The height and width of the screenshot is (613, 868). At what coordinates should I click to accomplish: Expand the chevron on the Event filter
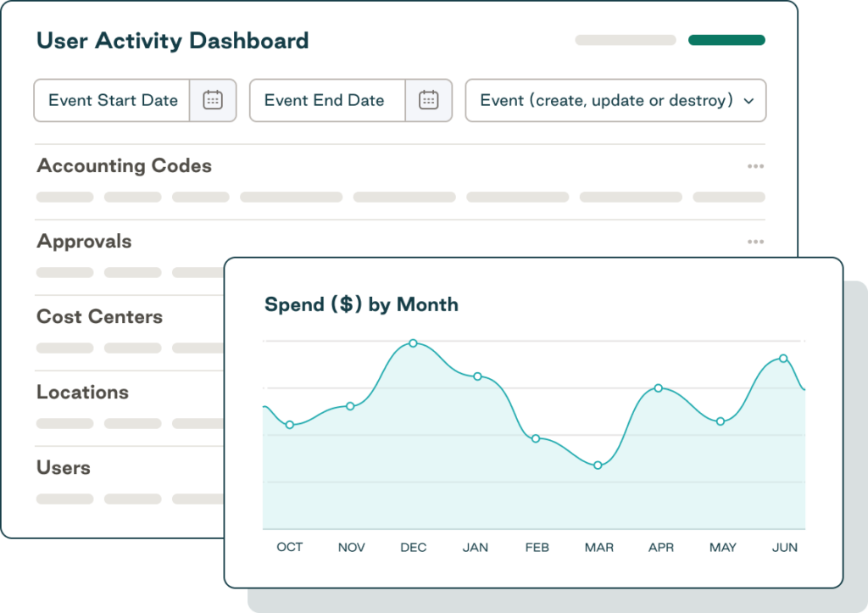[748, 100]
